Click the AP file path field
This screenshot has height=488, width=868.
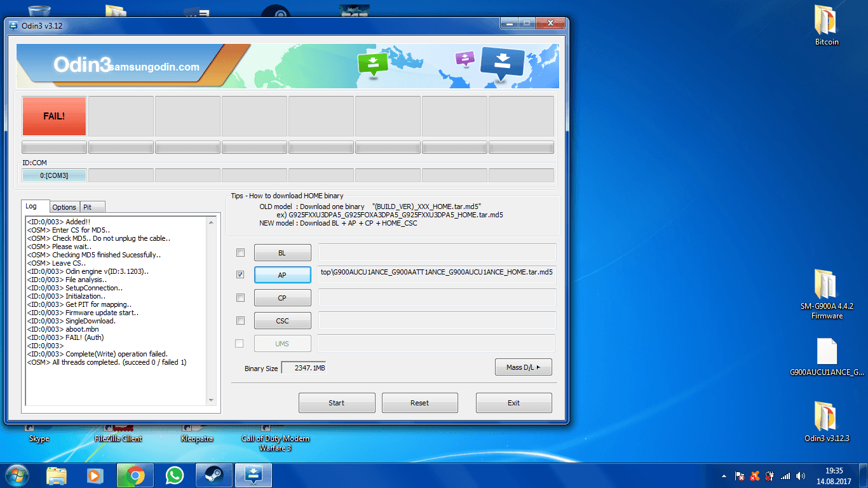click(437, 274)
